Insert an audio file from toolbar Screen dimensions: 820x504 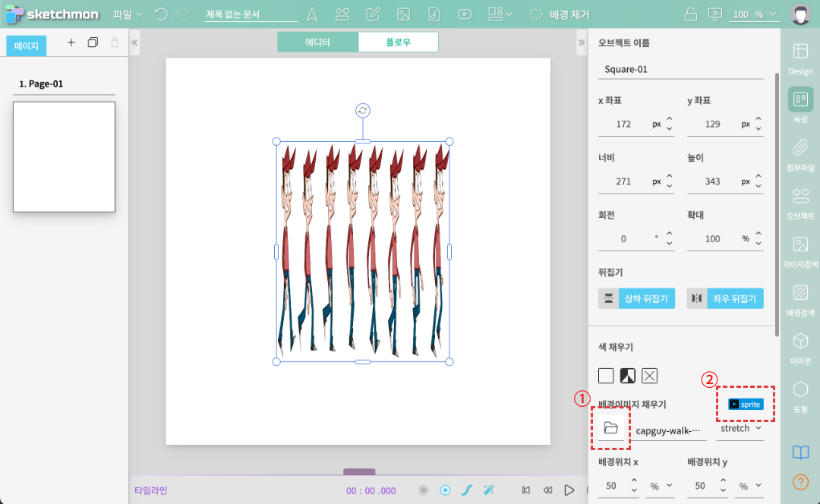coord(434,14)
